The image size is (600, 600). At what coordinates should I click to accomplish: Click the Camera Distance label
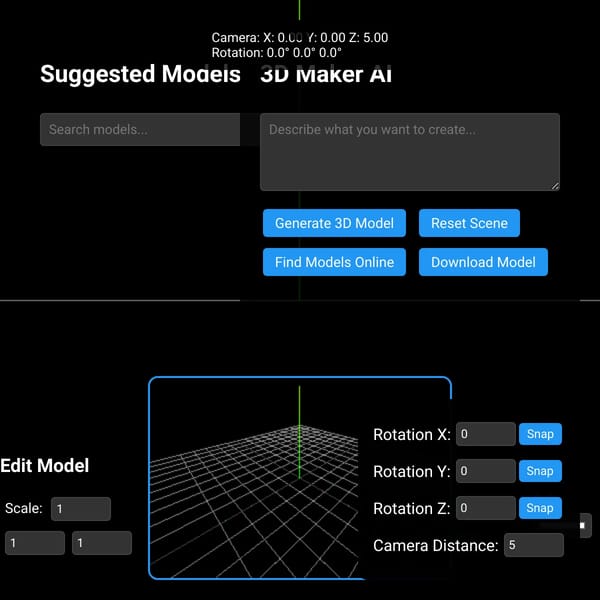click(x=436, y=546)
